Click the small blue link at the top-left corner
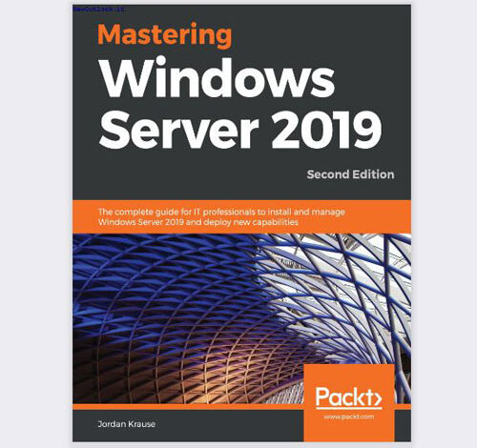This screenshot has width=477, height=448. point(98,10)
